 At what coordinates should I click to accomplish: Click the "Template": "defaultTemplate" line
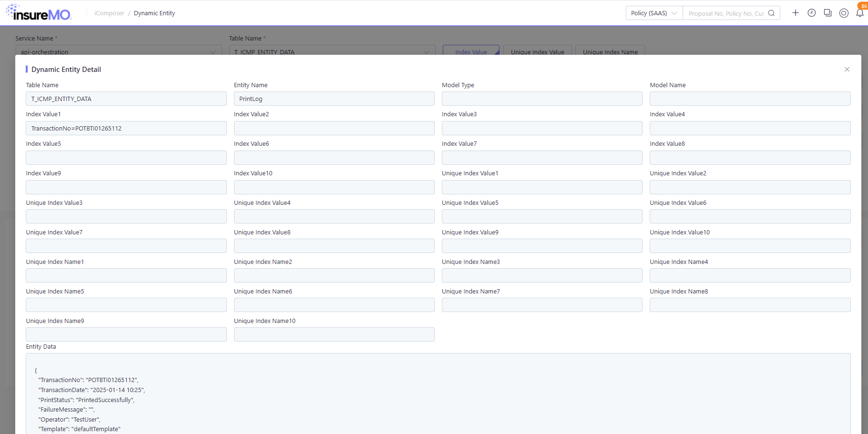[x=79, y=429]
